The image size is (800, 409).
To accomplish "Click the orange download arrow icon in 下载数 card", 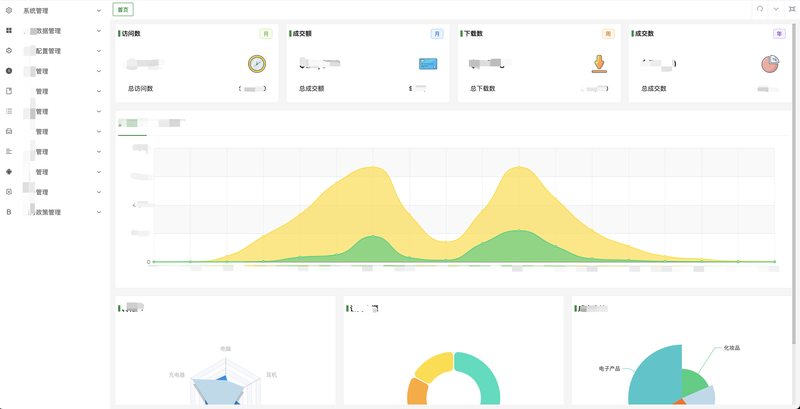I will point(599,64).
